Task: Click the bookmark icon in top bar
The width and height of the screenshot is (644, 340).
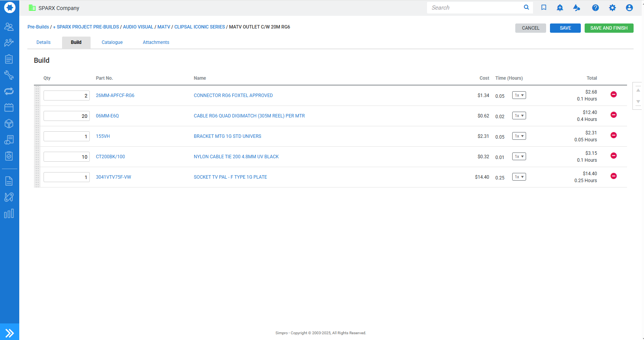Action: pos(543,8)
